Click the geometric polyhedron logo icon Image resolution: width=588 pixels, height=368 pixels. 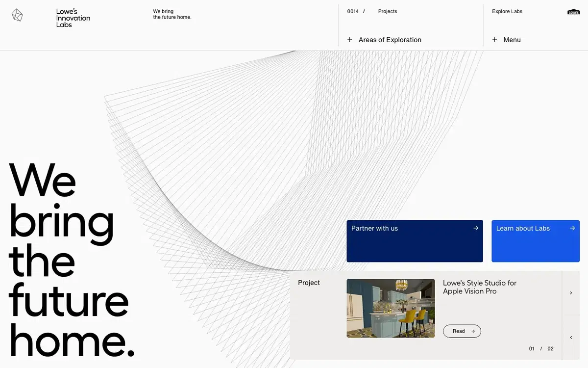(x=17, y=15)
